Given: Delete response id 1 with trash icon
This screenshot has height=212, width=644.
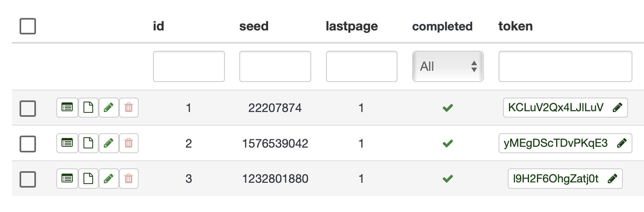Looking at the screenshot, I should [x=129, y=108].
